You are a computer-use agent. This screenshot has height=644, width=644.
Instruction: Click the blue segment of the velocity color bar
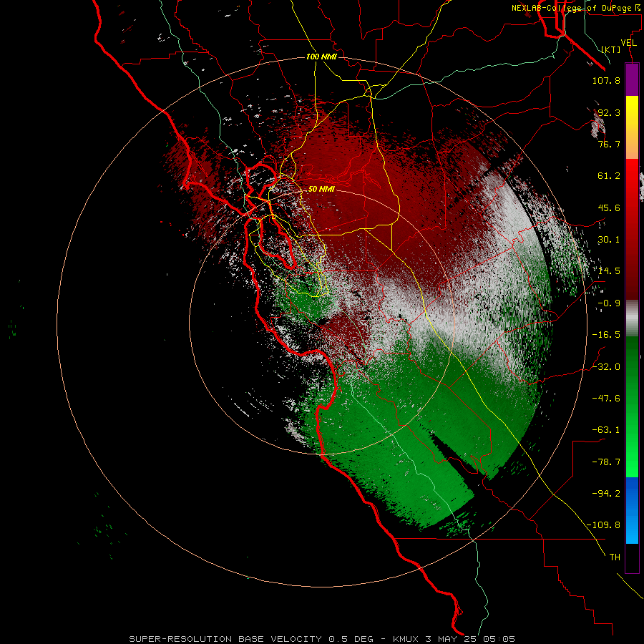click(632, 510)
